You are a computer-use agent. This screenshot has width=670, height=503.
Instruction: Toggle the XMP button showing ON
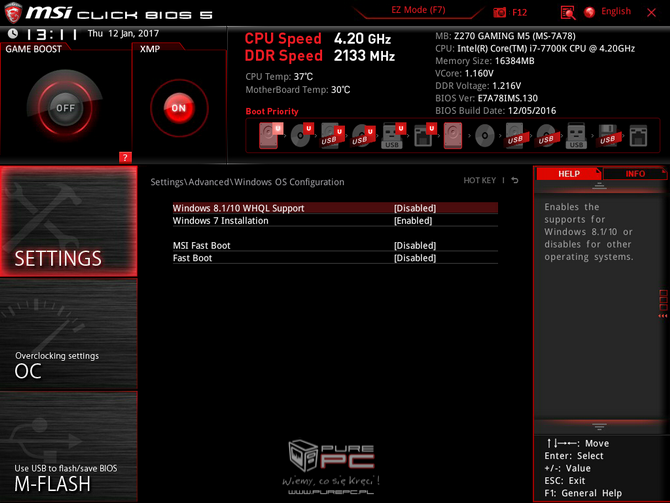179,108
